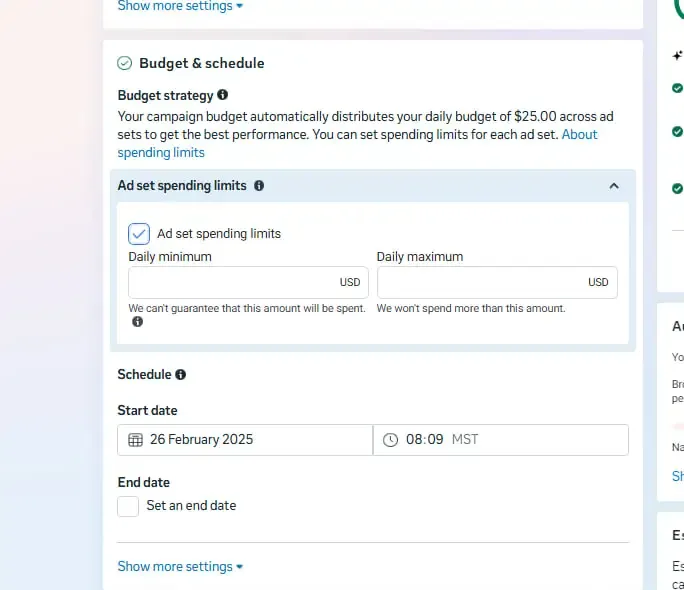
Task: Click info icon beside Ad set spending limits header
Action: pos(259,186)
